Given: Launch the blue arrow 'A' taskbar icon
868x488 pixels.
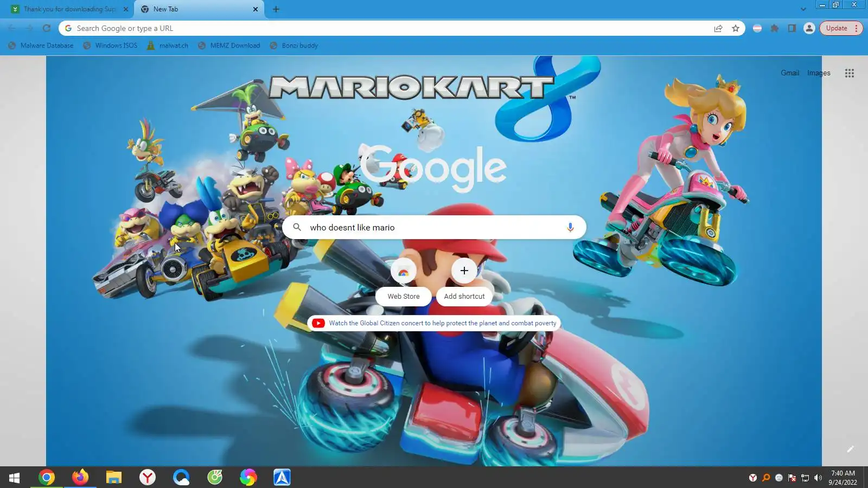Looking at the screenshot, I should 282,477.
